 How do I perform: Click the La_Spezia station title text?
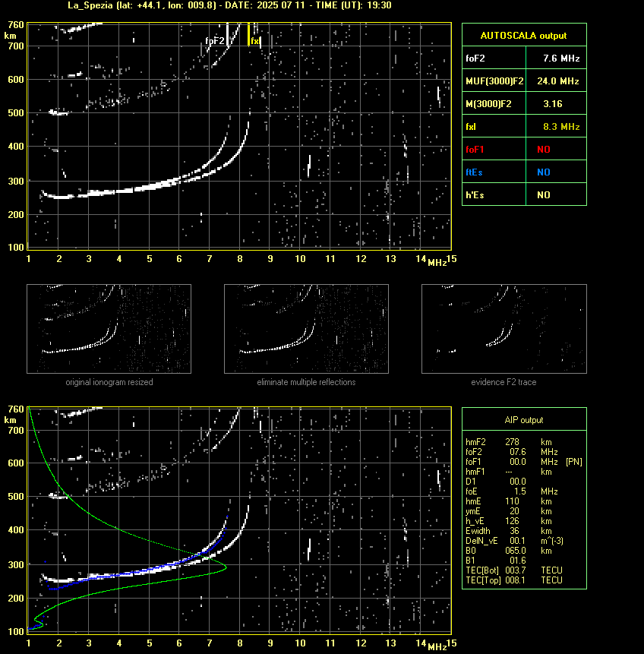(x=229, y=5)
